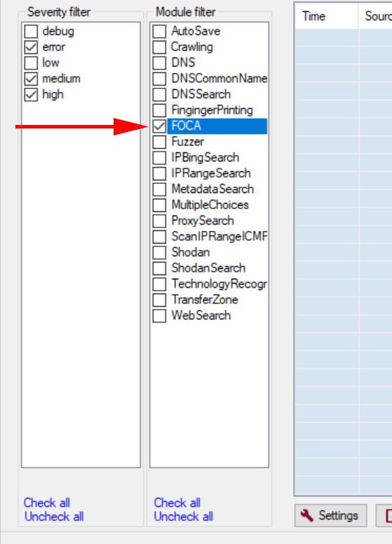
Task: Check the DNSSearch module checkbox
Action: coord(159,94)
